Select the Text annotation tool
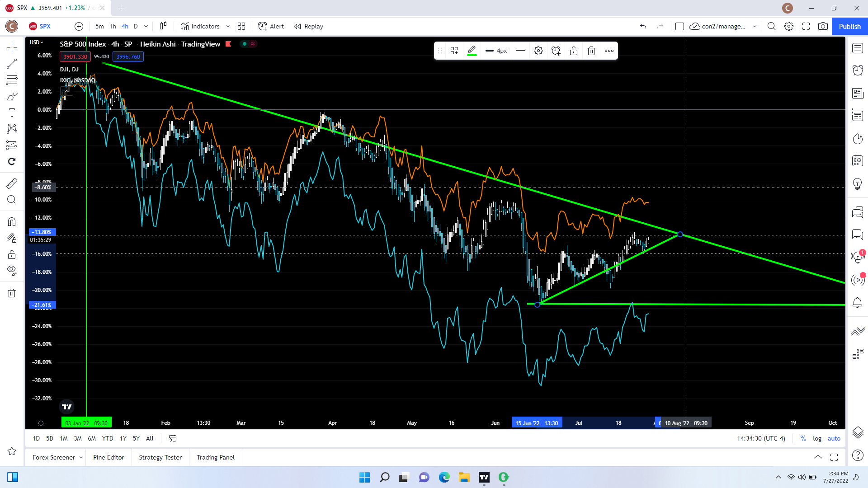868x488 pixels. [x=12, y=113]
